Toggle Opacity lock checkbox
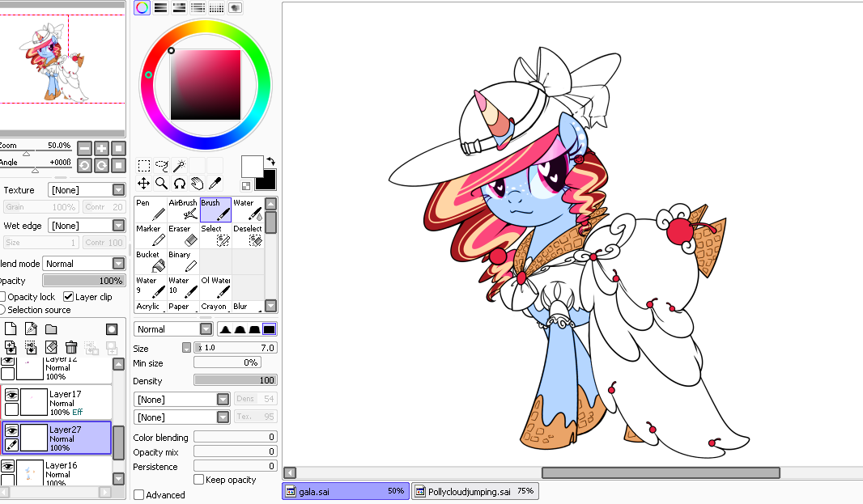863x504 pixels. (2, 297)
